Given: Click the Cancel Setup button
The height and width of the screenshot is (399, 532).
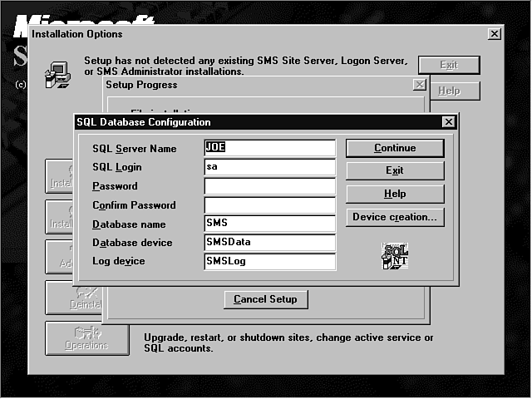Looking at the screenshot, I should click(x=265, y=299).
